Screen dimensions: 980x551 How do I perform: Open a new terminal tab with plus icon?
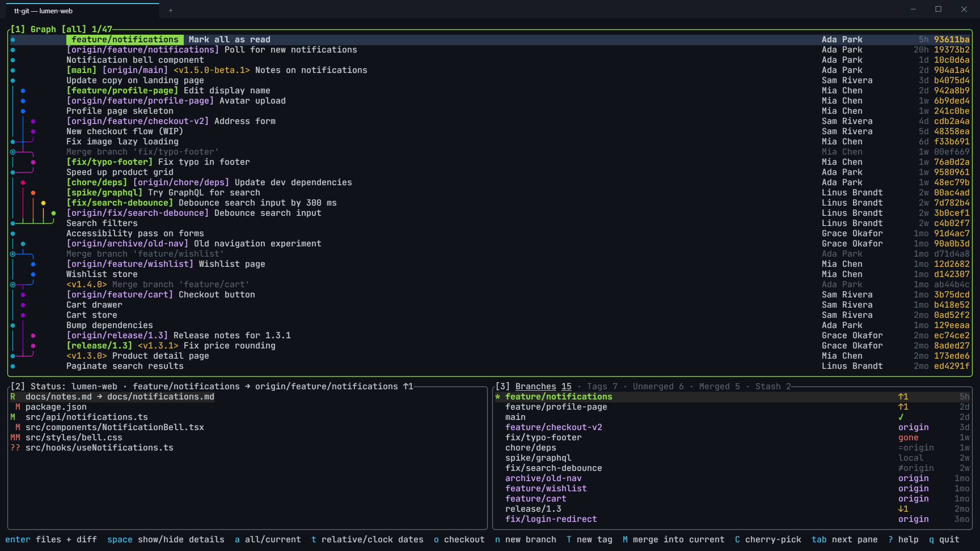click(170, 10)
